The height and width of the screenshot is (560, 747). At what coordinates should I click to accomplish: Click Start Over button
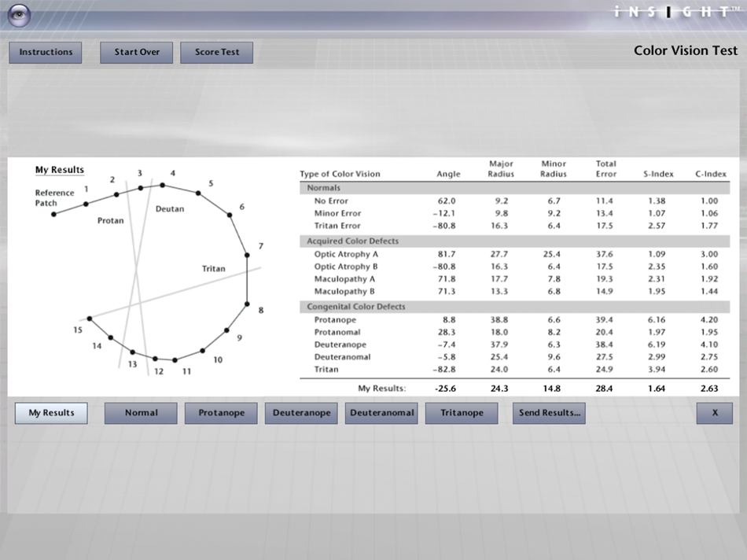coord(137,52)
